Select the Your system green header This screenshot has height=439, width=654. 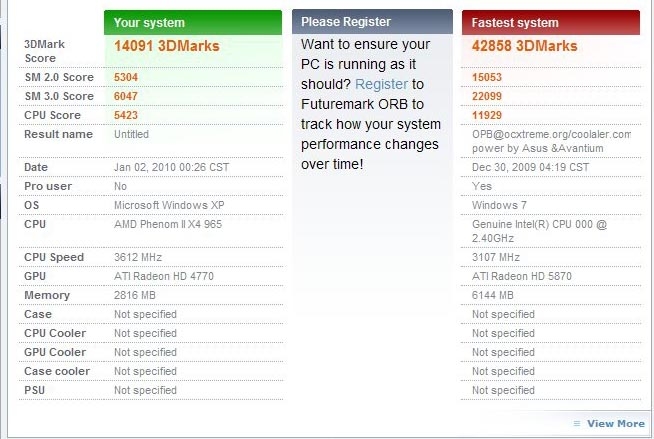(193, 22)
